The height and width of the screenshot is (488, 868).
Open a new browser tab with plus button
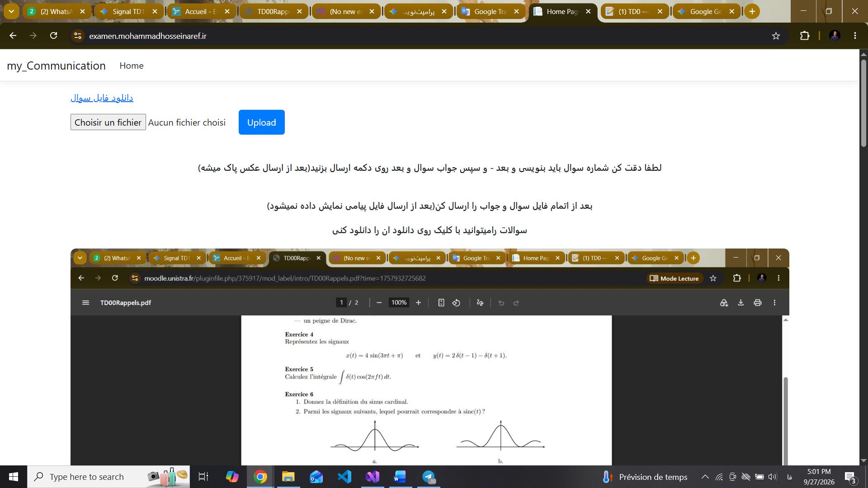752,11
